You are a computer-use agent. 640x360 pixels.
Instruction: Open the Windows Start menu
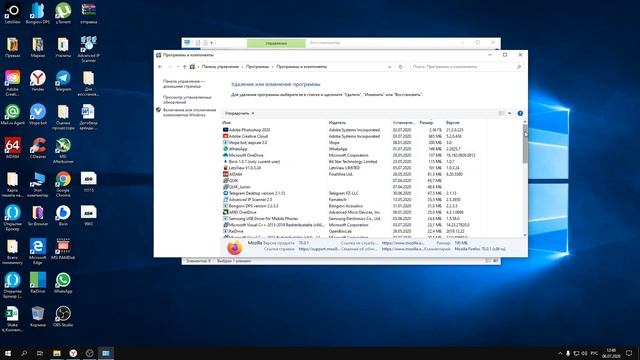[x=8, y=353]
